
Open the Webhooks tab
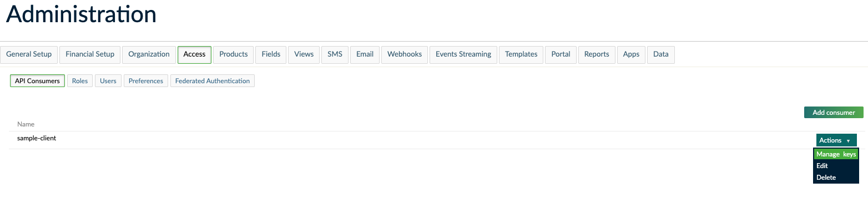(x=405, y=54)
